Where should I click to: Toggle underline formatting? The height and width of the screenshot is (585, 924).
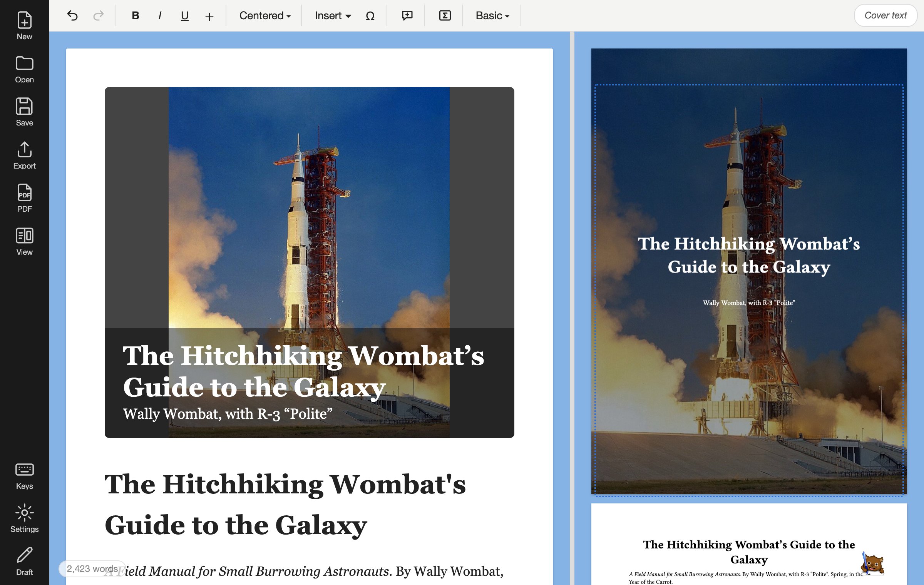click(185, 16)
